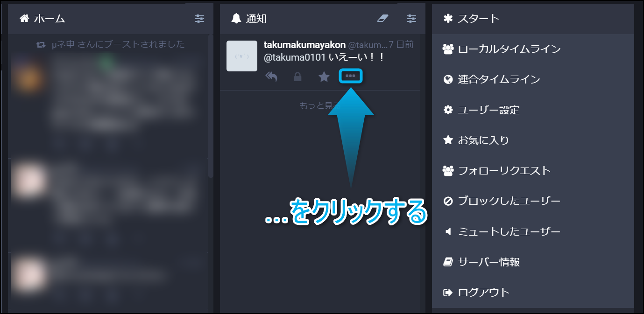Screen dimensions: 644x314
Task: Click the lock icon under the toot
Action: (x=297, y=77)
